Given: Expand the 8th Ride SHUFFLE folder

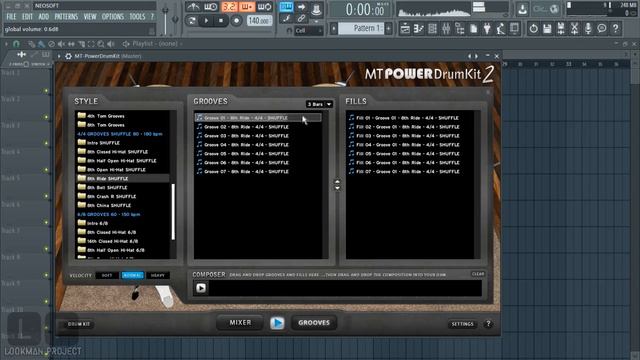Looking at the screenshot, I should 122,178.
